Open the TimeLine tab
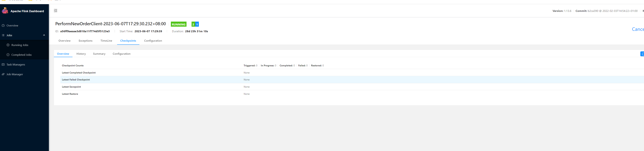Image resolution: width=644 pixels, height=151 pixels. tap(106, 41)
